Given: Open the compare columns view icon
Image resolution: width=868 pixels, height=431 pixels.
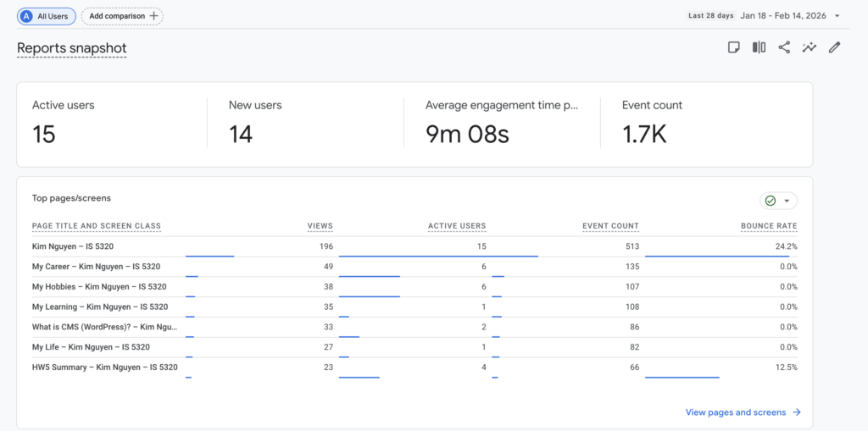Looking at the screenshot, I should tap(759, 47).
